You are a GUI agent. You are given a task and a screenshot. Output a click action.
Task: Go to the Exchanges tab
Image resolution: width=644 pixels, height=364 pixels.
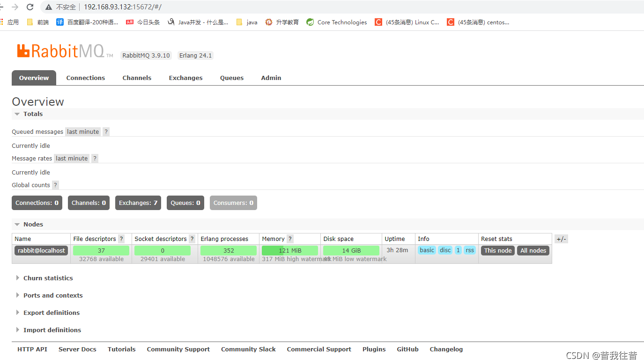pyautogui.click(x=186, y=78)
